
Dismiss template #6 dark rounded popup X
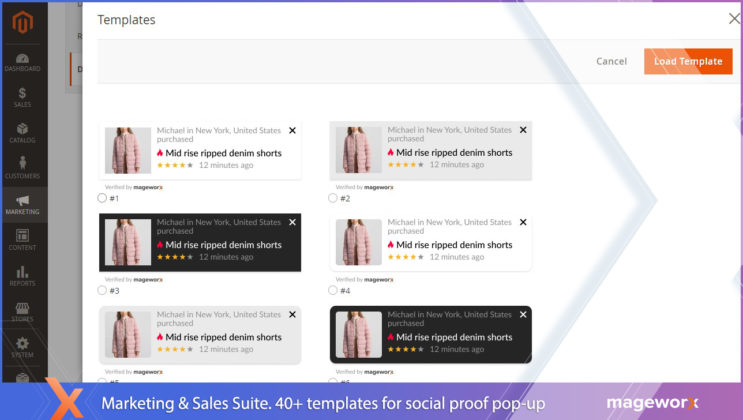523,315
